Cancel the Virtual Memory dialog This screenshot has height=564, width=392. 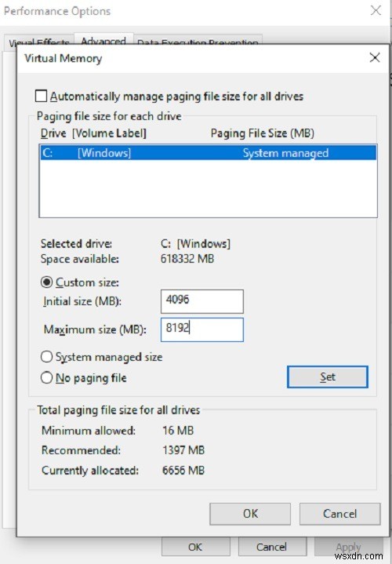339,514
